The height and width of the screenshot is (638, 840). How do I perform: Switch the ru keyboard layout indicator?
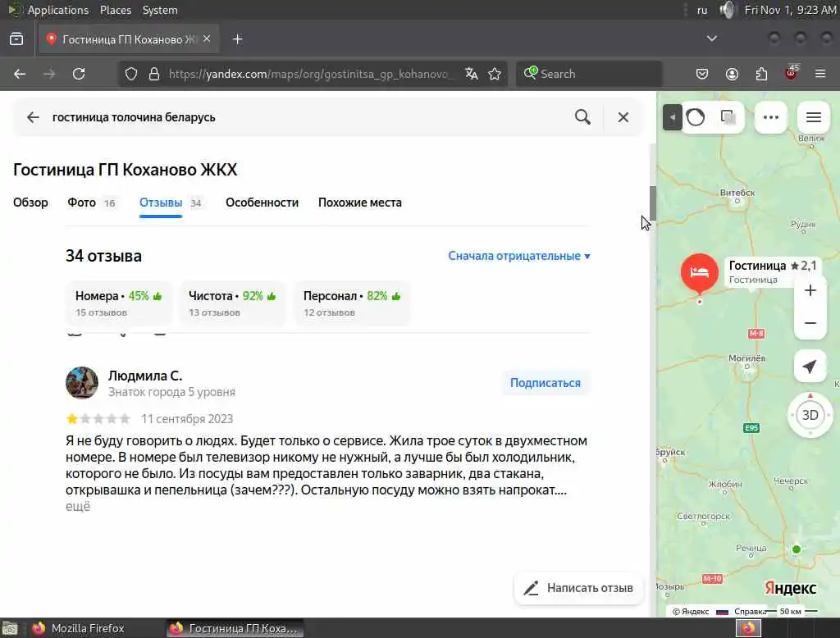pyautogui.click(x=702, y=10)
